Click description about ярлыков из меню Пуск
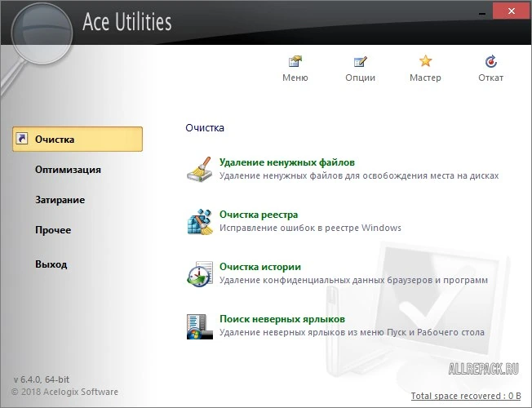Image resolution: width=532 pixels, height=408 pixels. (352, 332)
